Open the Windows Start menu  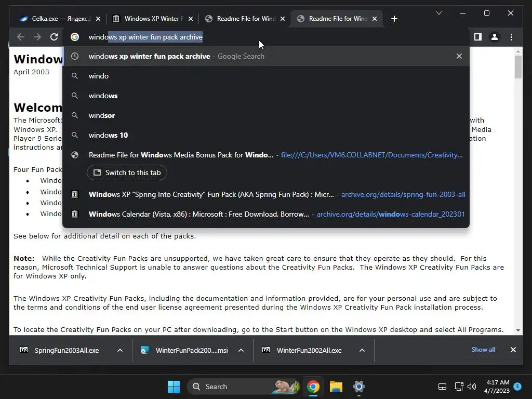click(174, 387)
